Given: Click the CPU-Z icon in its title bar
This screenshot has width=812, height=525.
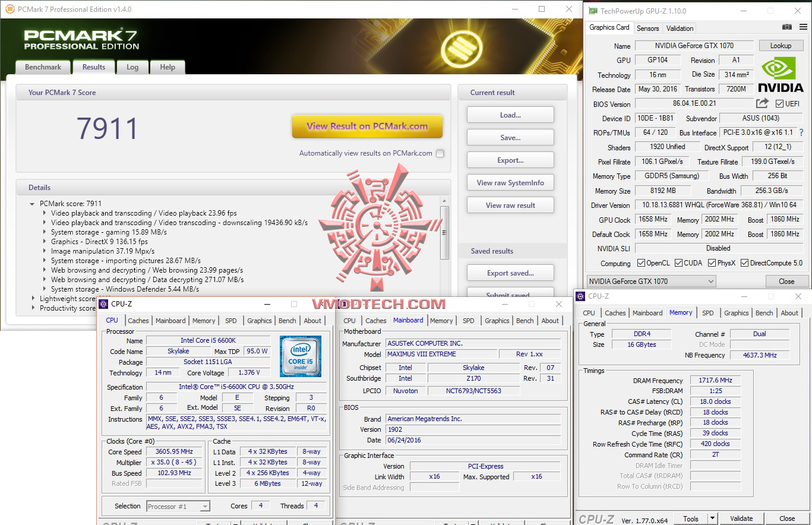Looking at the screenshot, I should [x=105, y=303].
